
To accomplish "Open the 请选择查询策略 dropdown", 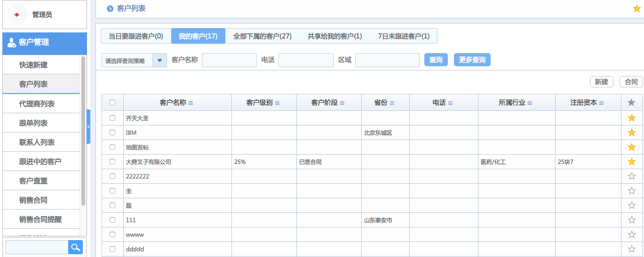I will coord(159,60).
